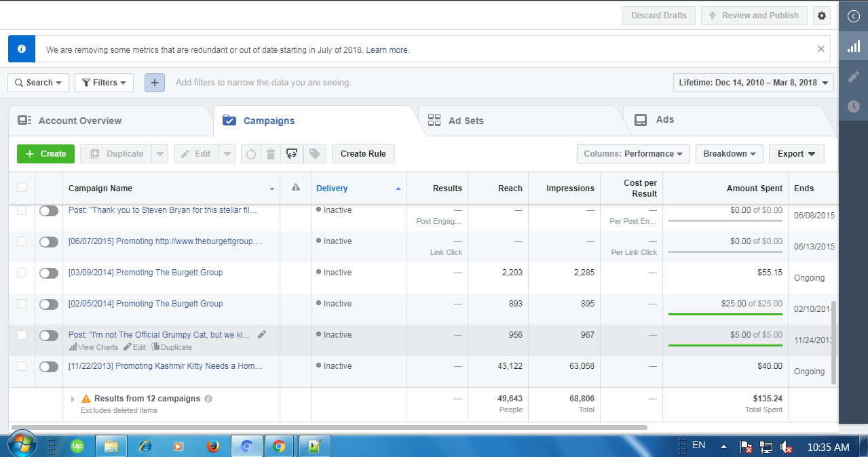Click the clock history icon in right sidebar
This screenshot has height=457, width=868.
click(x=853, y=106)
